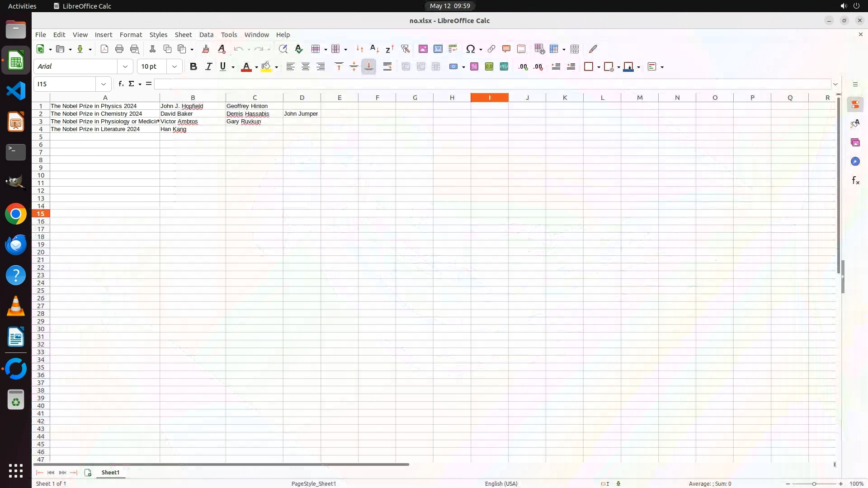
Task: Open the Function Wizard beside cell reference
Action: [121, 84]
